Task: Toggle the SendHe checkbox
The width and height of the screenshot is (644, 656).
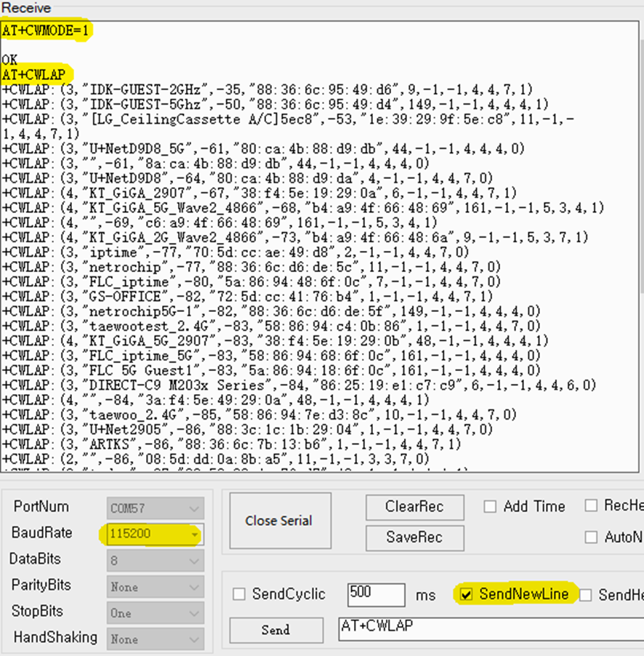Action: (585, 595)
